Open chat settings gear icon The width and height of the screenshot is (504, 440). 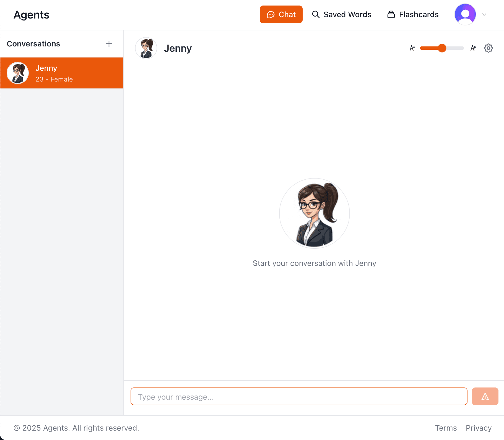488,48
